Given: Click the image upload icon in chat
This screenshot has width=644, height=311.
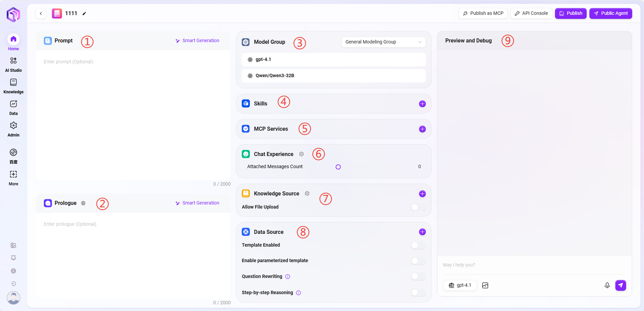Looking at the screenshot, I should tap(485, 285).
